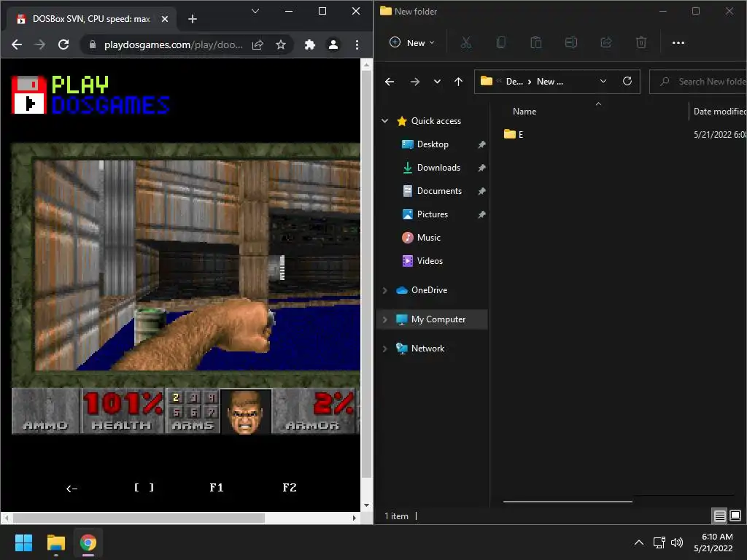Click the F2 virtual key button
Image resolution: width=747 pixels, height=560 pixels.
pyautogui.click(x=289, y=488)
